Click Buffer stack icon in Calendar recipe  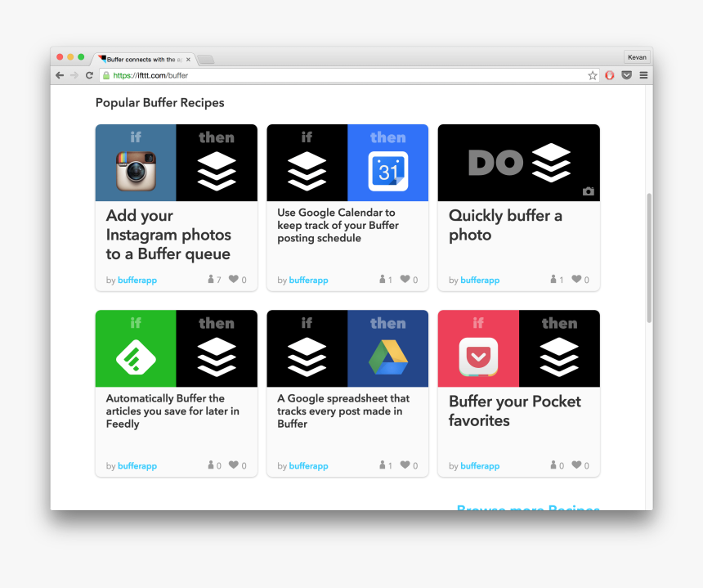coord(307,171)
